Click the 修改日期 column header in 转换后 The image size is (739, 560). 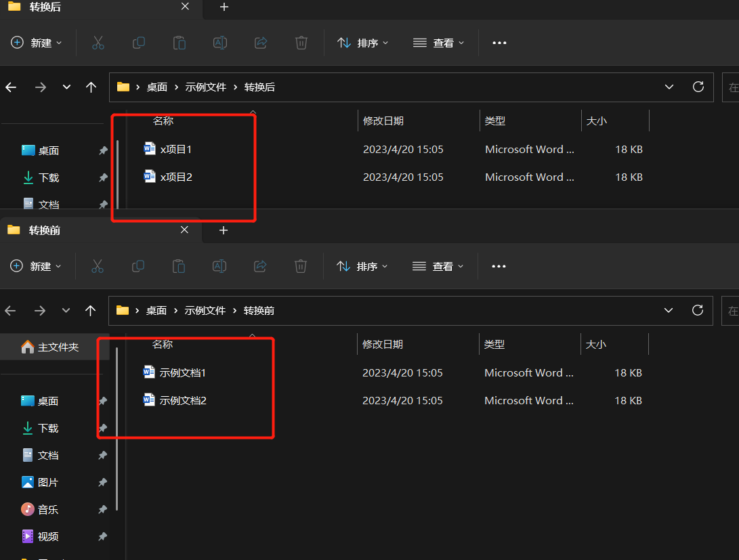(383, 121)
